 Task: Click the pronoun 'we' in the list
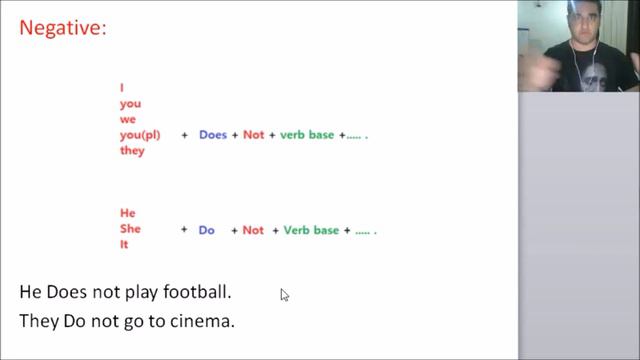(x=128, y=120)
